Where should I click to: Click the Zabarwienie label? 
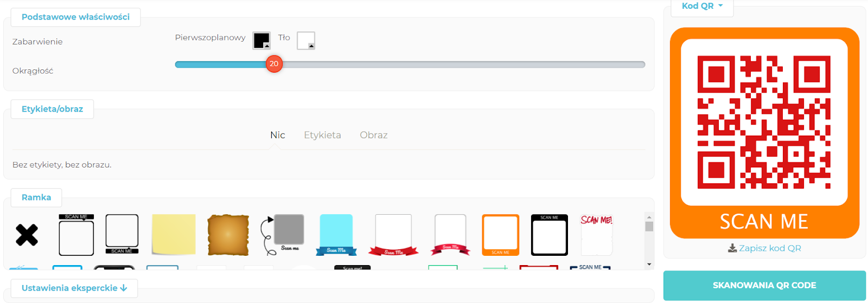click(x=37, y=42)
